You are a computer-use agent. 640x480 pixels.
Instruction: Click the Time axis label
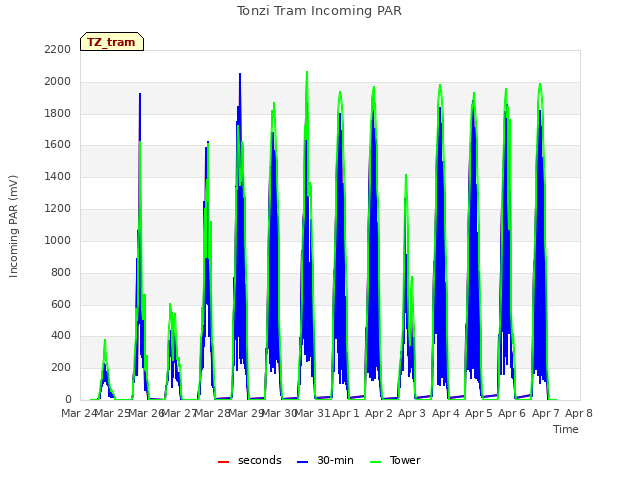point(566,429)
